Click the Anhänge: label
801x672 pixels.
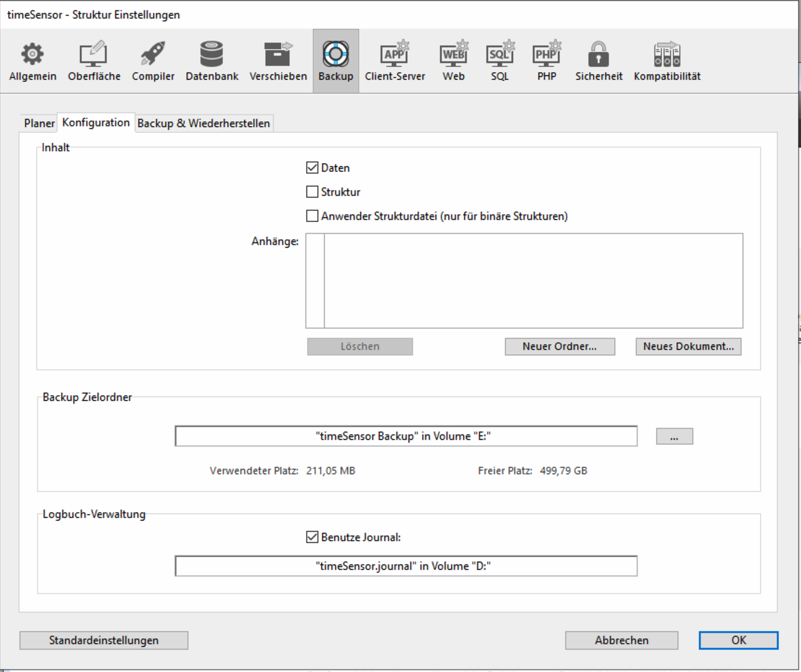point(275,241)
